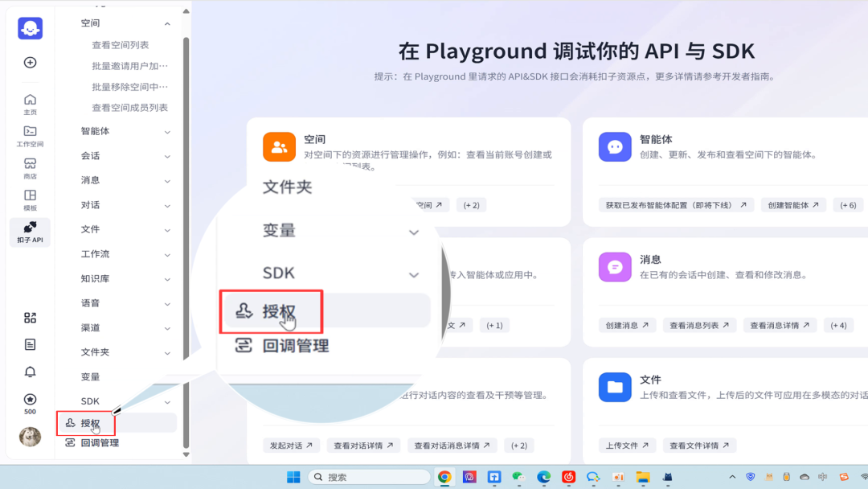Click the security shield tray icon
This screenshot has height=489, width=868.
pos(751,477)
